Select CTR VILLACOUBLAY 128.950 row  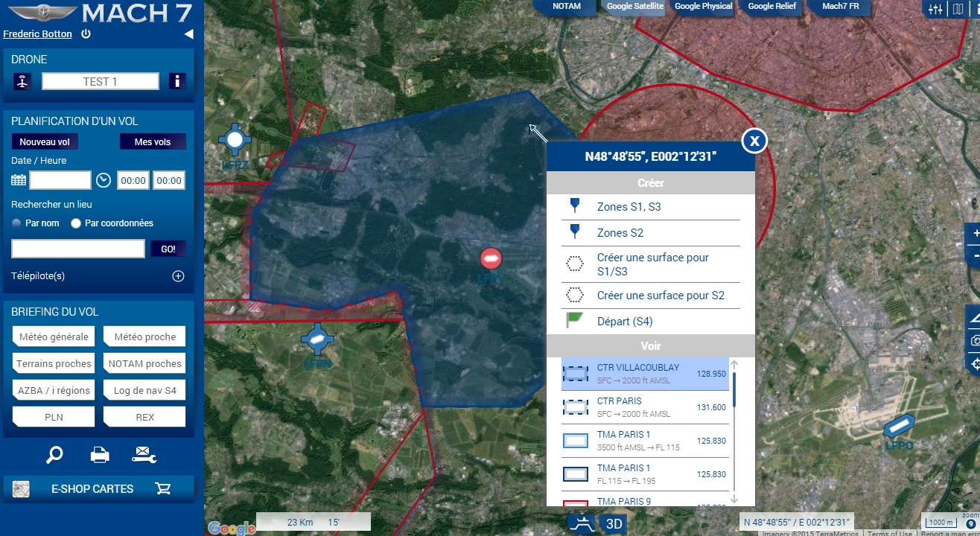(x=645, y=374)
